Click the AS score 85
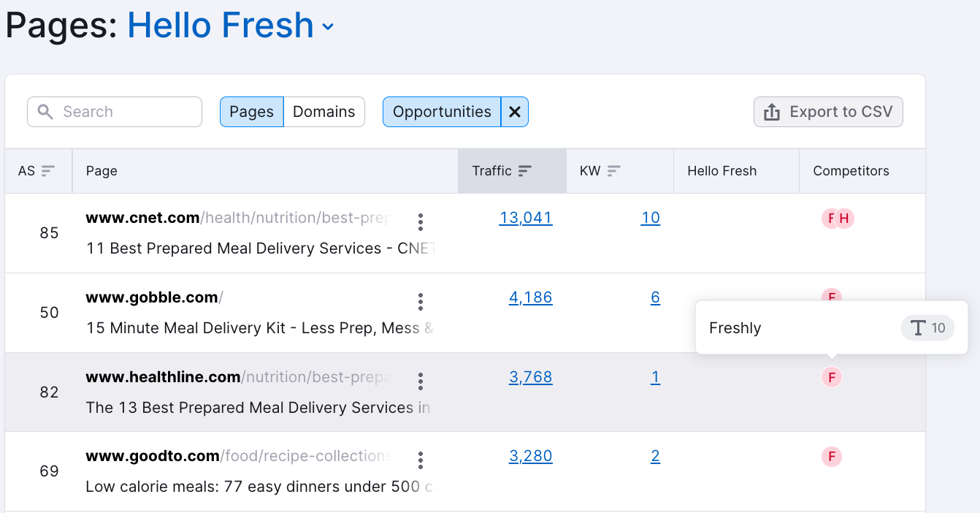The height and width of the screenshot is (513, 980). [x=49, y=234]
